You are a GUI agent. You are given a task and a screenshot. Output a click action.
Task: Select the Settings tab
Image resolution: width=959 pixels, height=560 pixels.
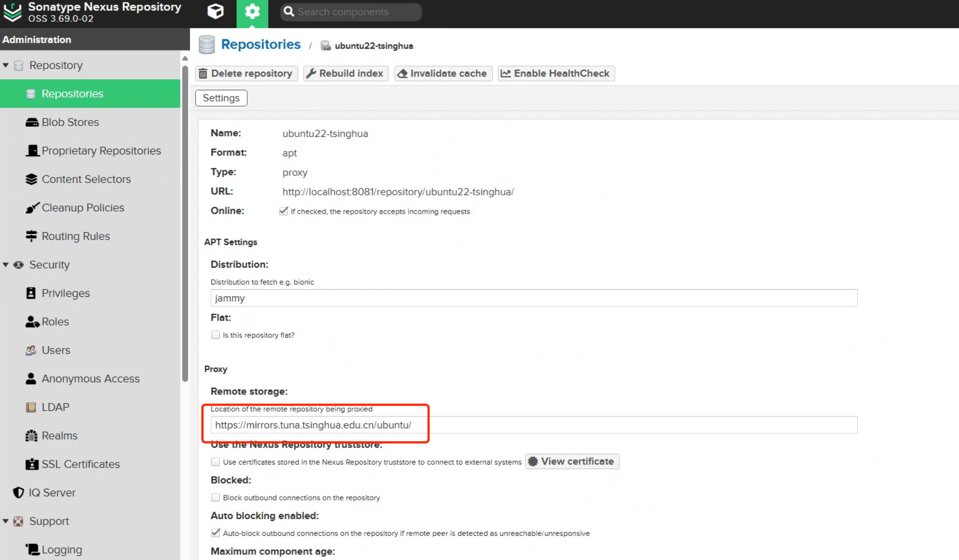221,98
